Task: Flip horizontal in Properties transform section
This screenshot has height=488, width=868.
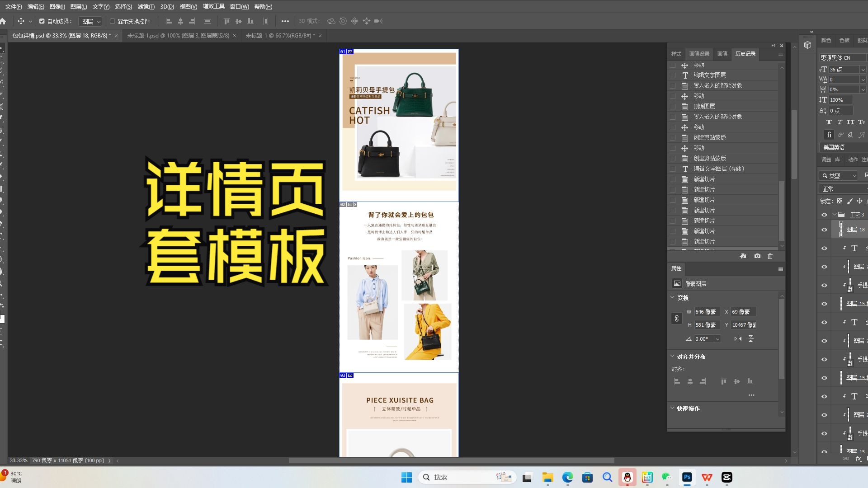Action: tap(738, 339)
